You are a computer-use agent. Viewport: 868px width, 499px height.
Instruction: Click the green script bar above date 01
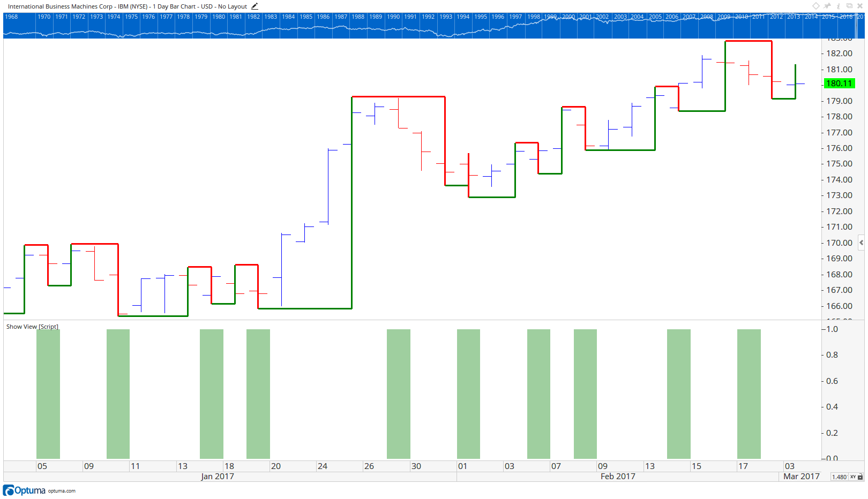click(469, 394)
